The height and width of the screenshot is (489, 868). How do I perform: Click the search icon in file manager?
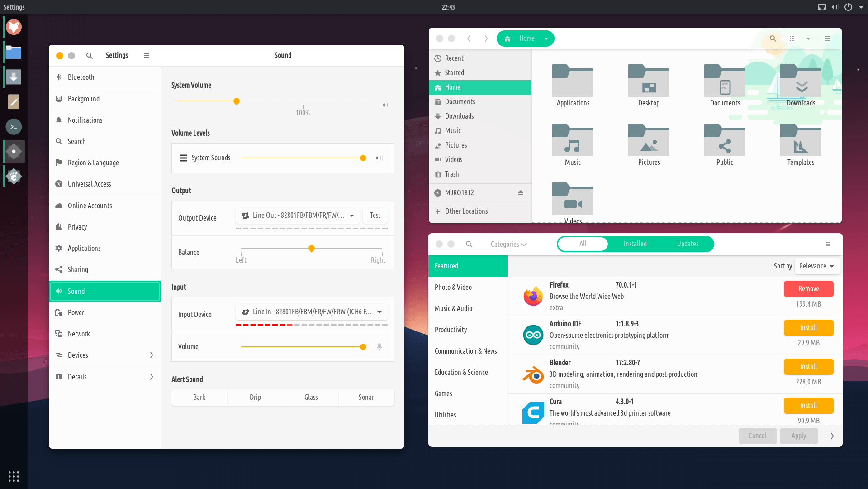click(x=773, y=38)
